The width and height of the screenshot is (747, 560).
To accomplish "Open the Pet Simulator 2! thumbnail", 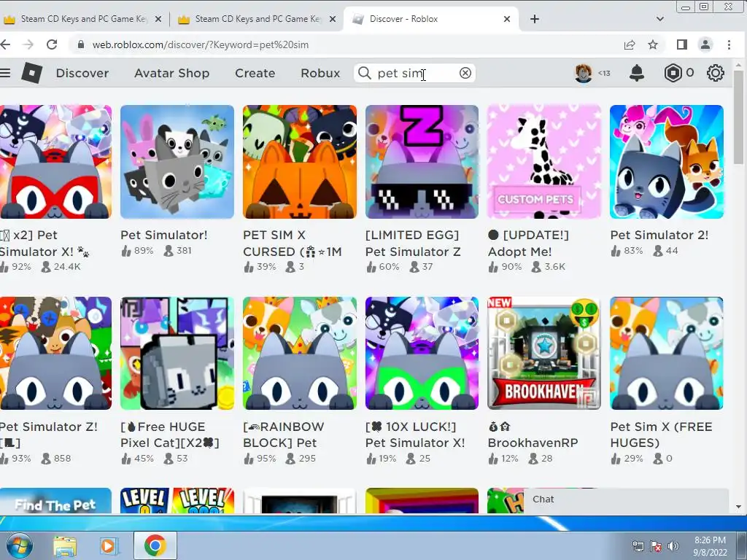I will pos(667,162).
